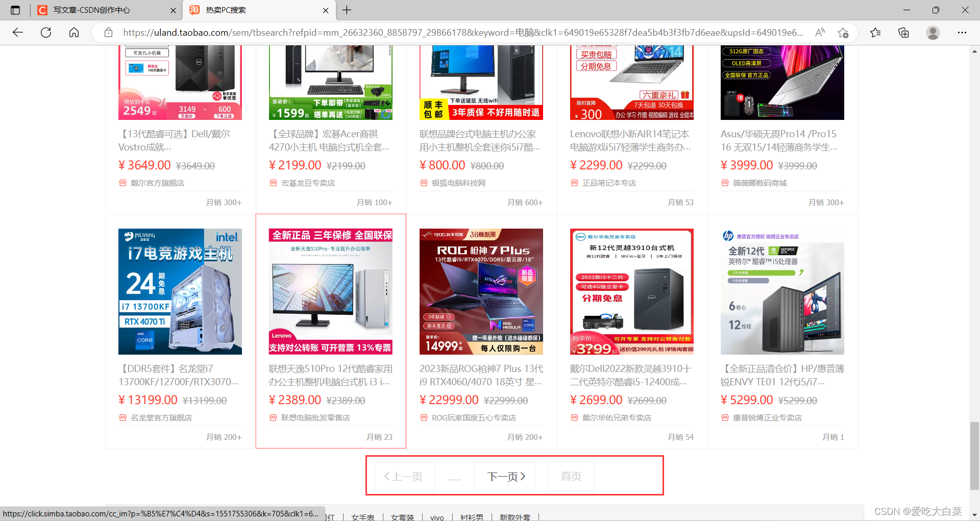Screen dimensions: 980x521
Task: Click the 上一页 previous page button
Action: 405,477
